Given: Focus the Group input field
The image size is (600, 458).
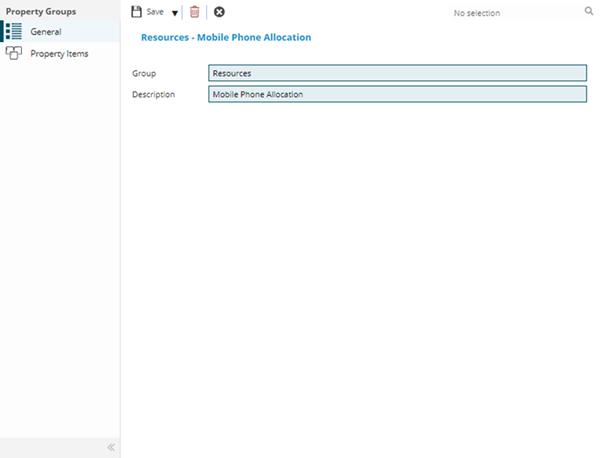Looking at the screenshot, I should (397, 73).
